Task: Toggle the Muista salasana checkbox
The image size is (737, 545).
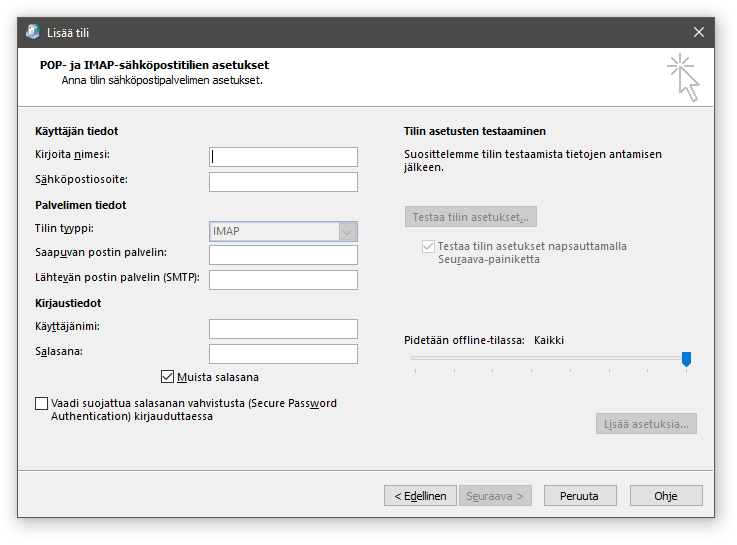Action: (x=167, y=377)
